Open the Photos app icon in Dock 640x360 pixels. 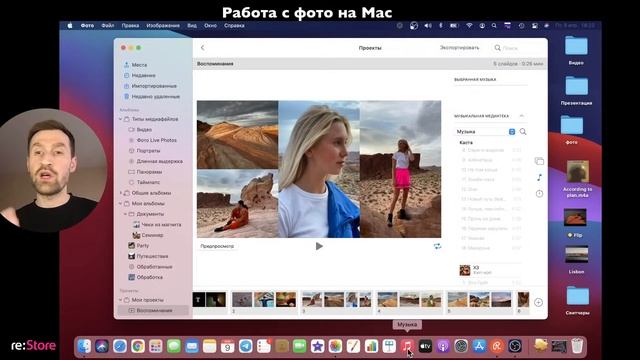tap(335, 346)
